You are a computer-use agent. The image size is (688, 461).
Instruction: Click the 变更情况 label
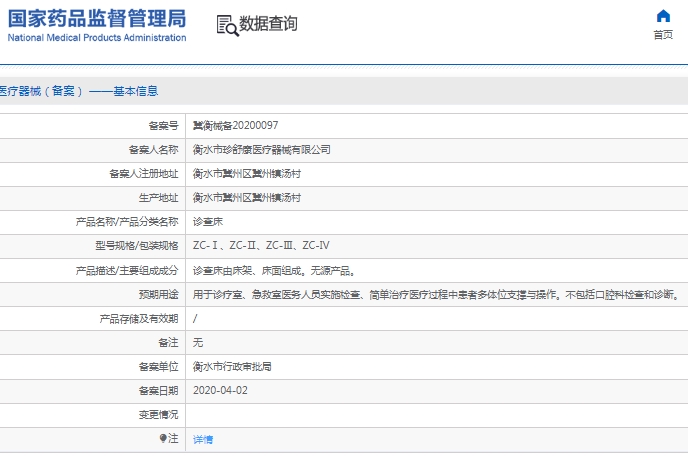[158, 415]
